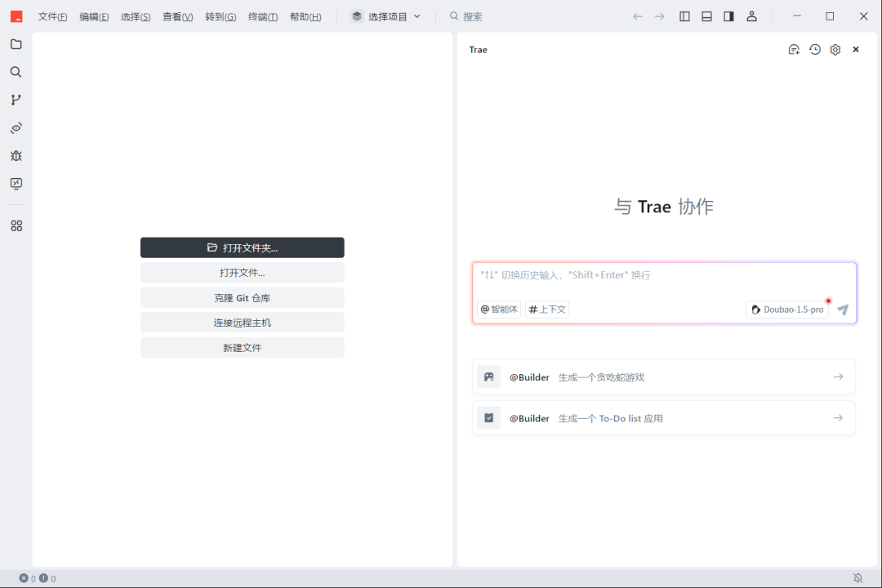Open the 编辑(E) menu
The width and height of the screenshot is (882, 588).
coord(94,17)
